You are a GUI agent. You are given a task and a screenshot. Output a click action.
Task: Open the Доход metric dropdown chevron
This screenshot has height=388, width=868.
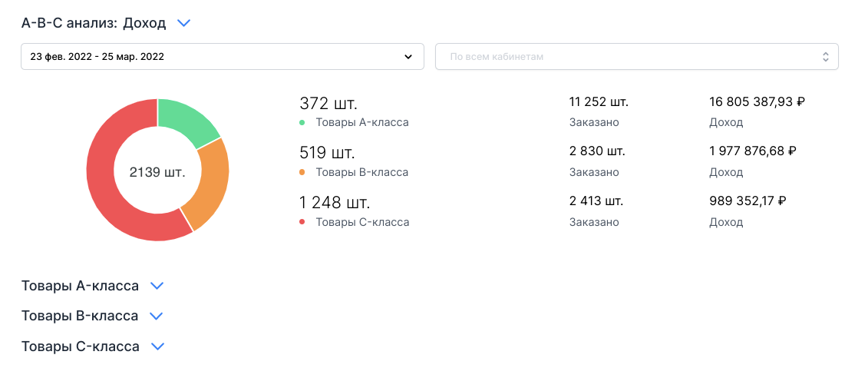183,23
